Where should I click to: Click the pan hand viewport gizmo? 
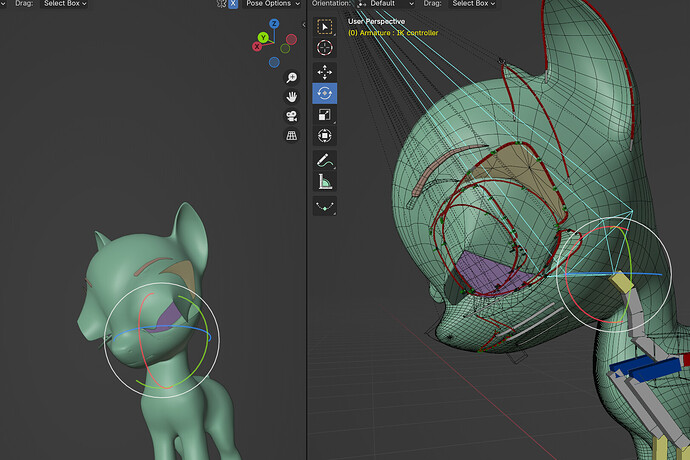pos(291,97)
